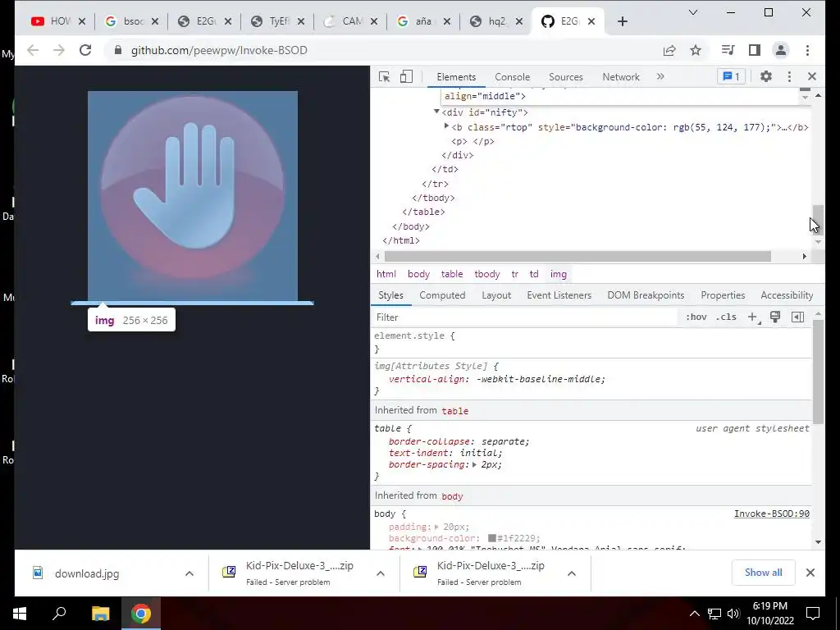This screenshot has height=630, width=840.
Task: Switch to the Sources tab
Action: point(566,76)
